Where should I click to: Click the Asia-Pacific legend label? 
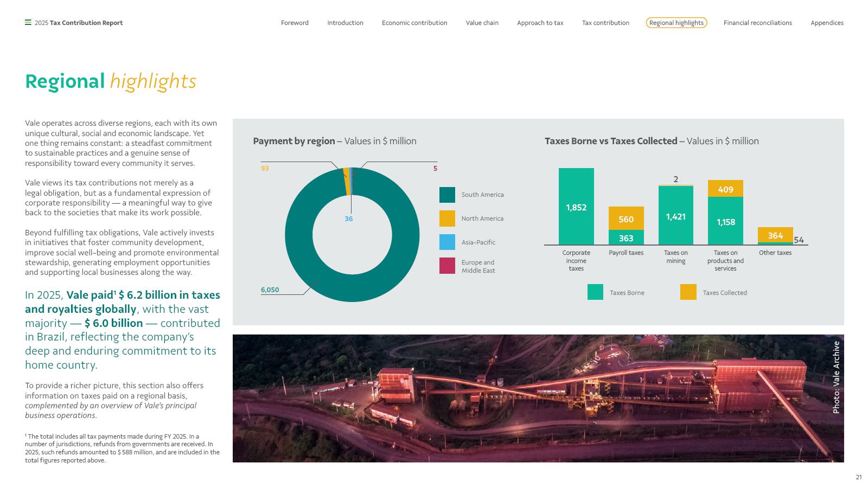[x=478, y=242]
